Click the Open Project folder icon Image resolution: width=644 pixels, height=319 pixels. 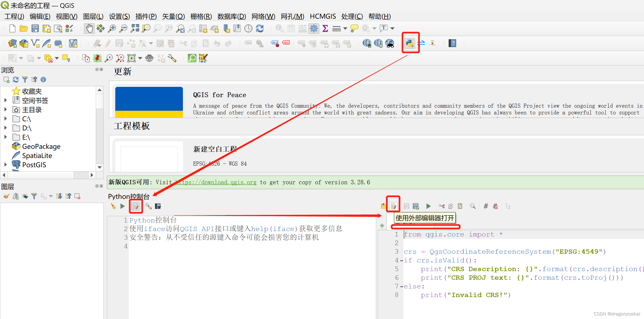24,28
